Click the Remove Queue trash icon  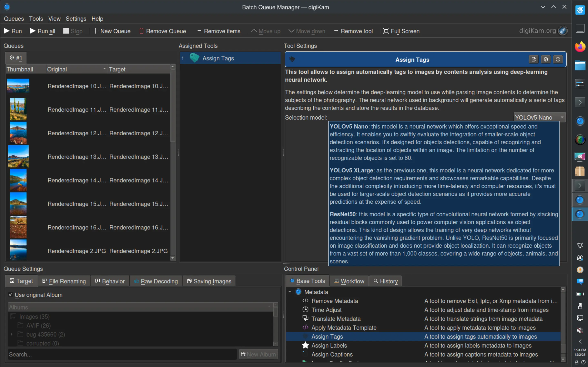(142, 31)
